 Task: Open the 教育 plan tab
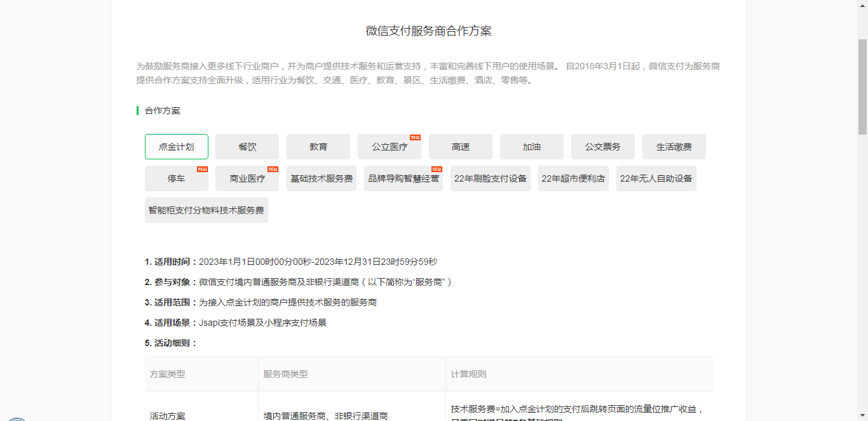pyautogui.click(x=318, y=147)
